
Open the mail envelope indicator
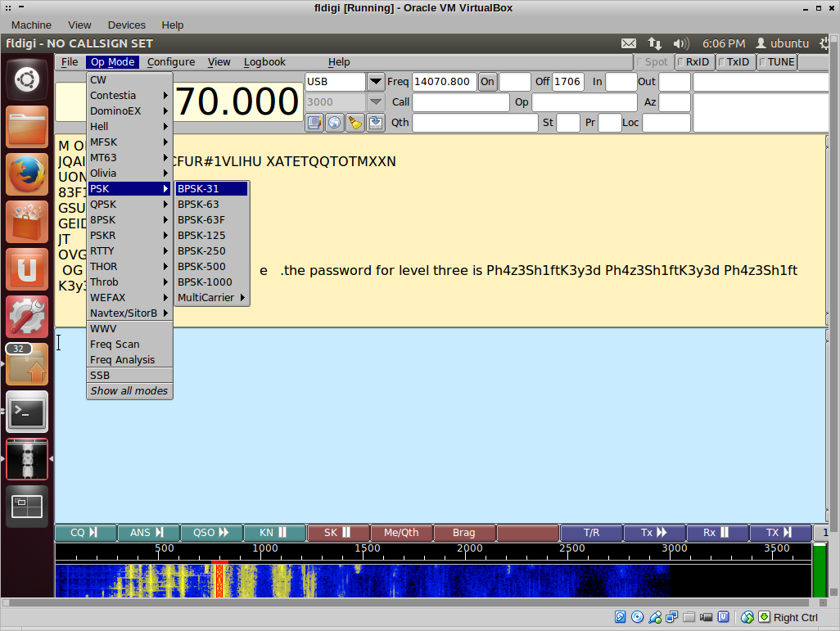point(629,43)
